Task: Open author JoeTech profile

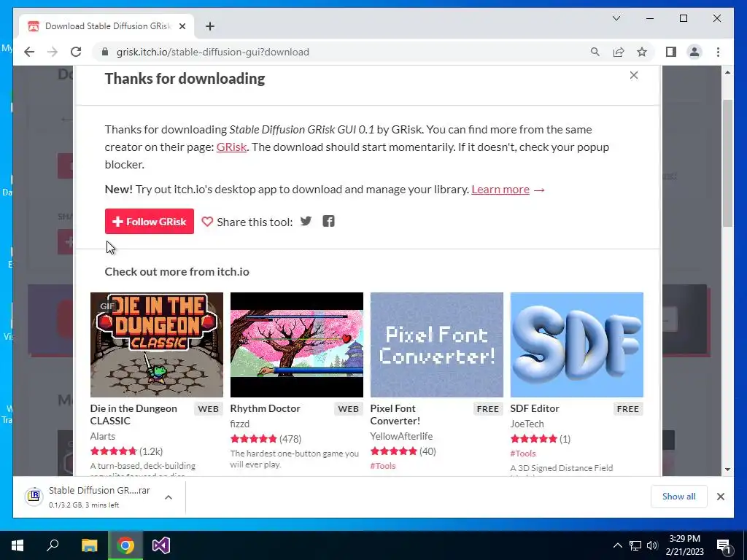Action: point(527,424)
